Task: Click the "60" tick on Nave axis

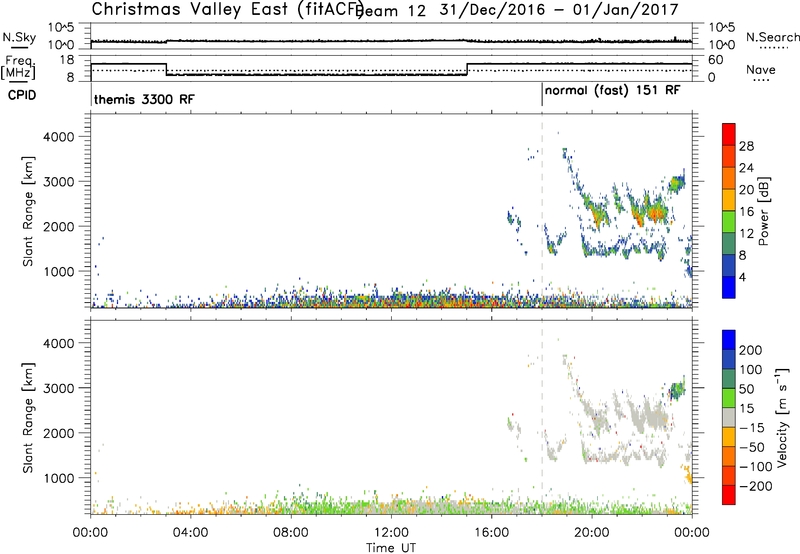Action: pyautogui.click(x=716, y=60)
